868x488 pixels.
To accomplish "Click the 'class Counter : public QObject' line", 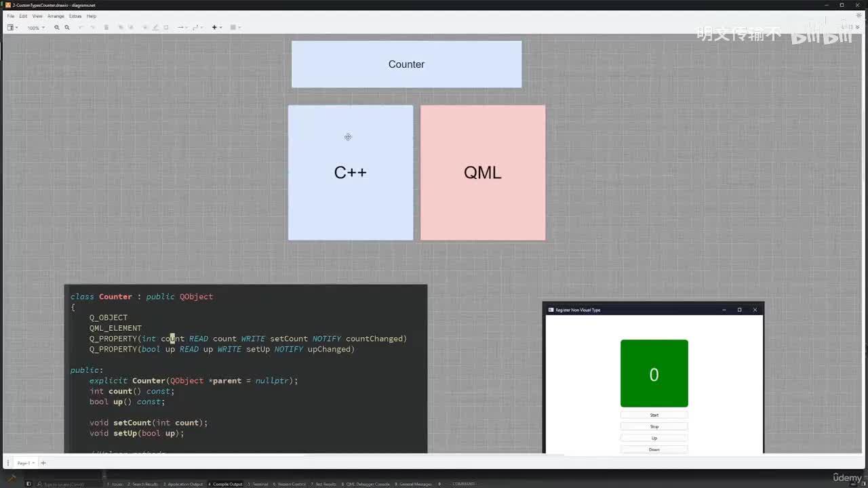I will (142, 296).
